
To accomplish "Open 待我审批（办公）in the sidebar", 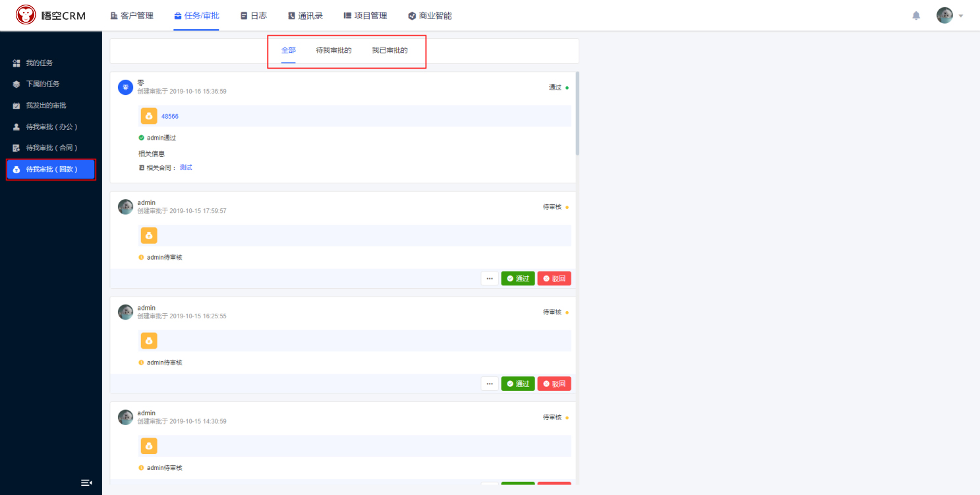I will (x=51, y=127).
